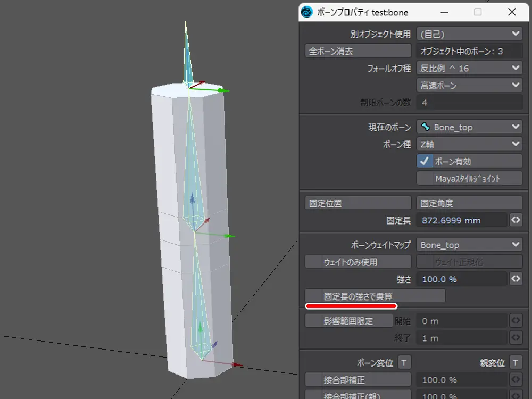The height and width of the screenshot is (399, 532).
Task: Click the T button next to ボーン変位
Action: click(404, 363)
